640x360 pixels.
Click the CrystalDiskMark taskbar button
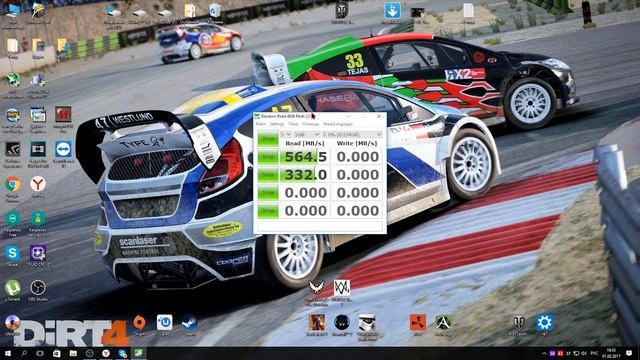pyautogui.click(x=139, y=353)
